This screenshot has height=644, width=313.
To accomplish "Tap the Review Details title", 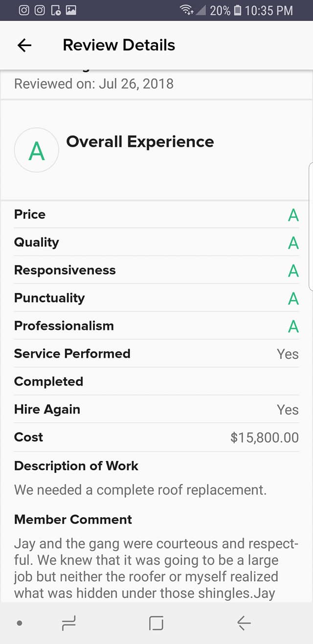I will [x=119, y=45].
